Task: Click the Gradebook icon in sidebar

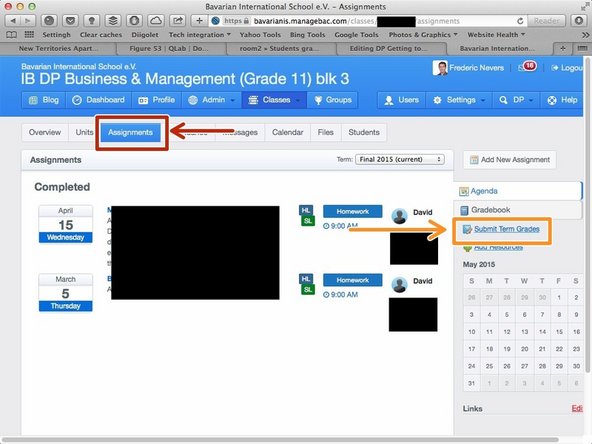Action: tap(464, 210)
